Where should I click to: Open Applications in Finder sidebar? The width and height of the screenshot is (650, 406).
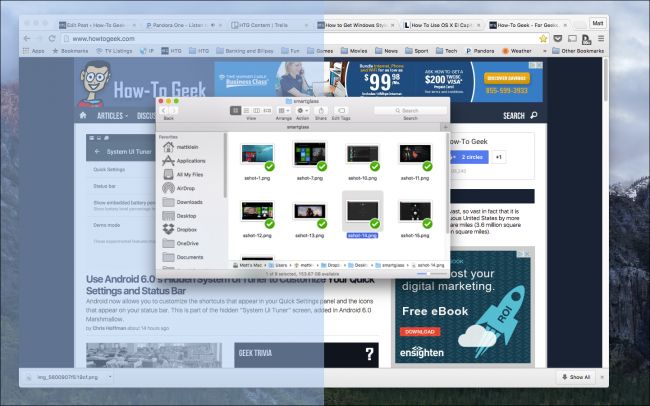(x=184, y=160)
